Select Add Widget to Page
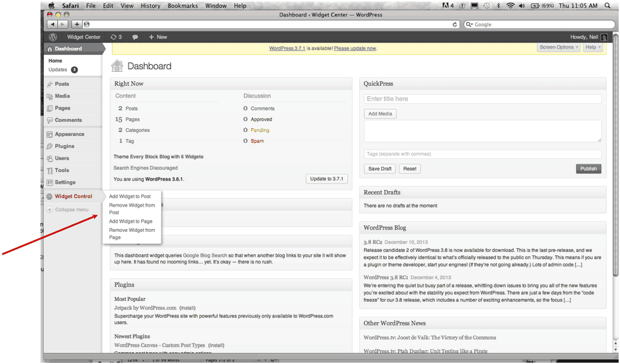The image size is (620, 364). click(x=131, y=222)
